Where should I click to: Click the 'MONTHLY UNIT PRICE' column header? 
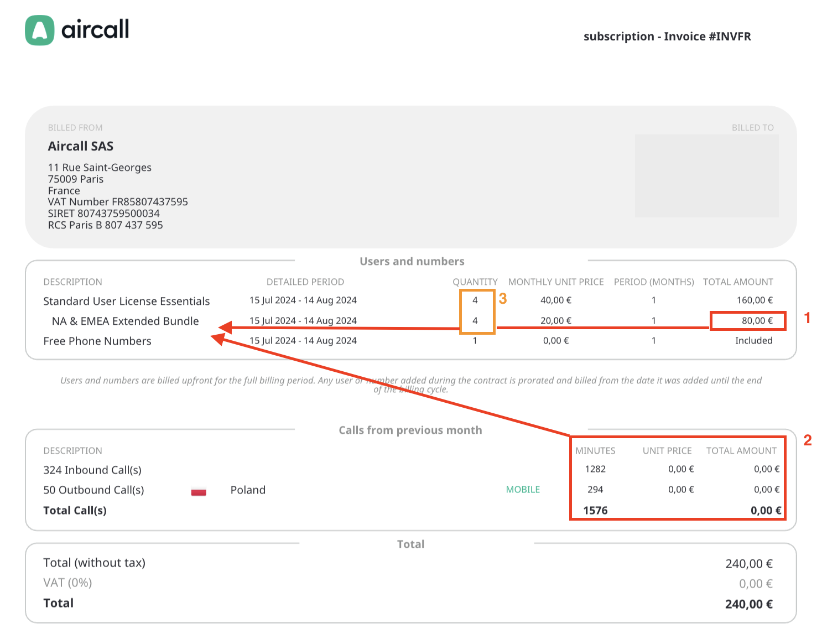click(556, 282)
